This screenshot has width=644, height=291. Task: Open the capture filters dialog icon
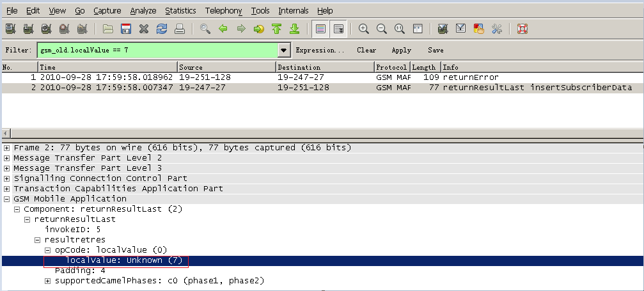[443, 29]
